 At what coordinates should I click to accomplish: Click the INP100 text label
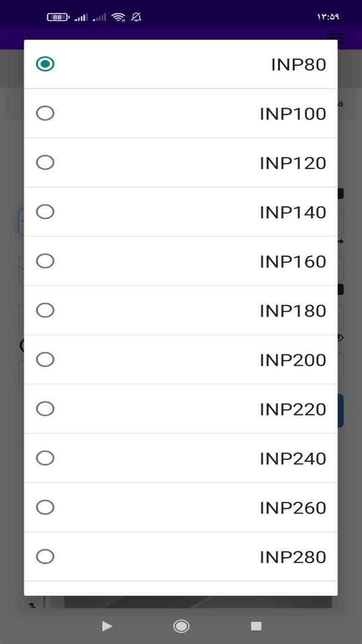click(293, 114)
